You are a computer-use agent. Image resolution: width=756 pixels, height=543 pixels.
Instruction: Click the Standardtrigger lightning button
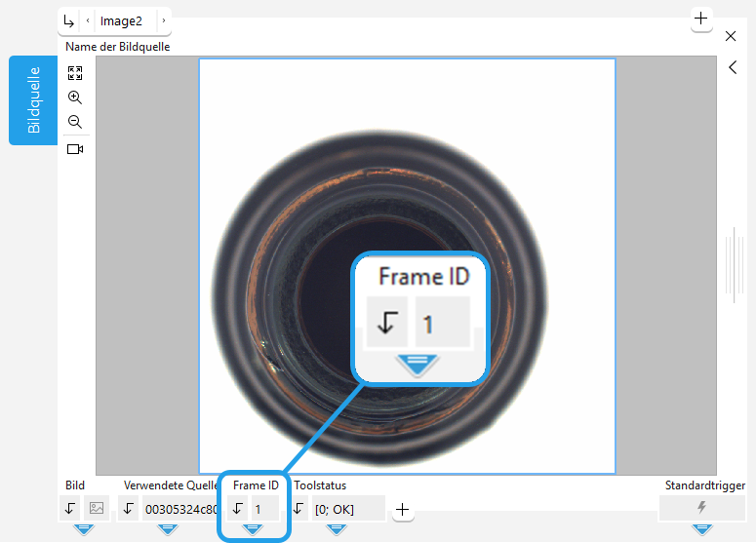(701, 508)
